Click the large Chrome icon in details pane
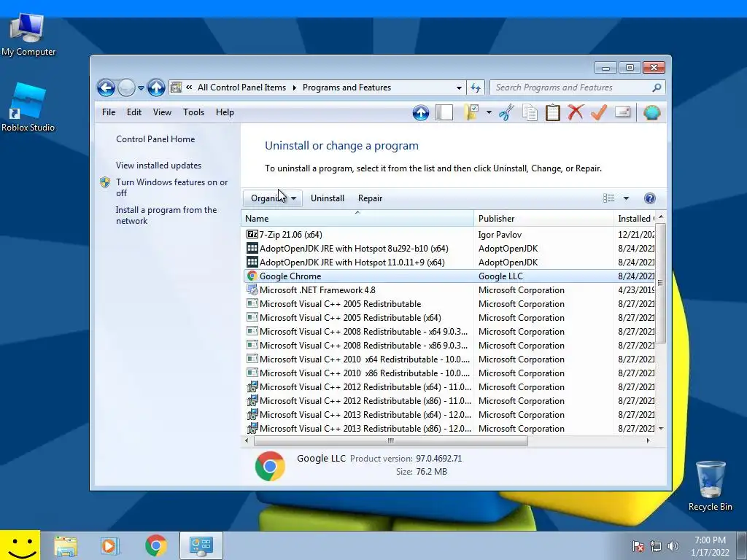The height and width of the screenshot is (560, 747). (x=270, y=466)
